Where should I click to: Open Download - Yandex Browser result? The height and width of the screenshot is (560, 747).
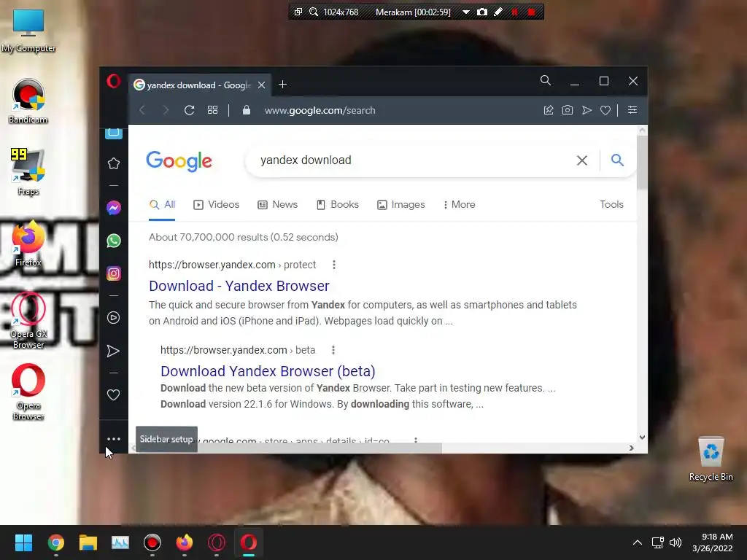(x=239, y=286)
